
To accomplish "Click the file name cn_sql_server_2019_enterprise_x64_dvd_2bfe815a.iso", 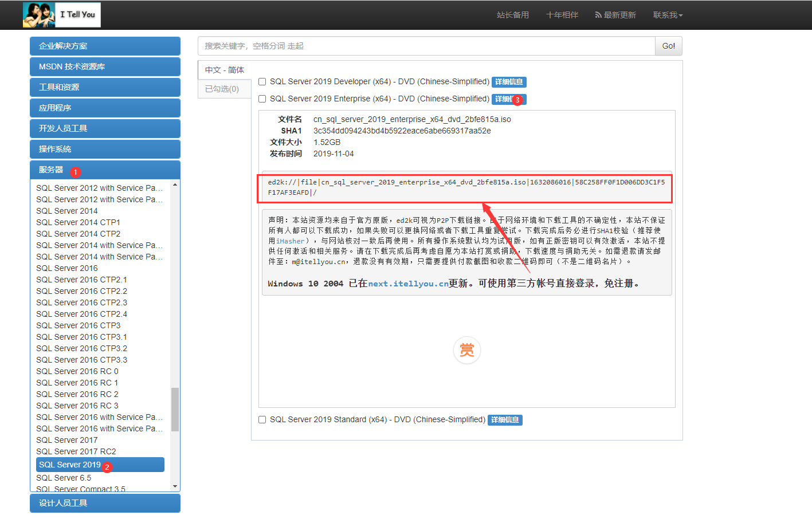I will pos(412,119).
